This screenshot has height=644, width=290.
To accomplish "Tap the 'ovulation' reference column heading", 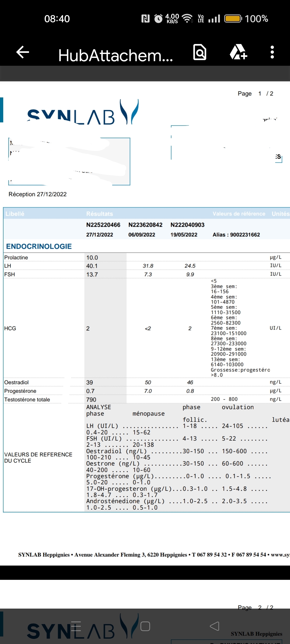I will click(238, 407).
